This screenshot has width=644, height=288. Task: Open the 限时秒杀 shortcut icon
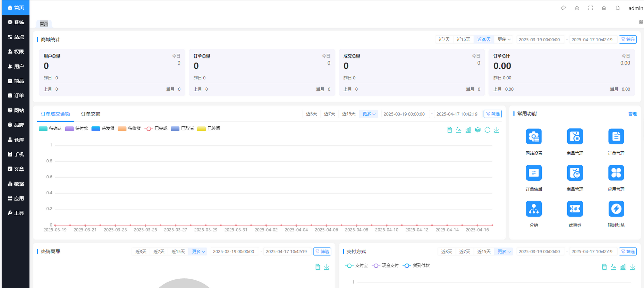616,209
